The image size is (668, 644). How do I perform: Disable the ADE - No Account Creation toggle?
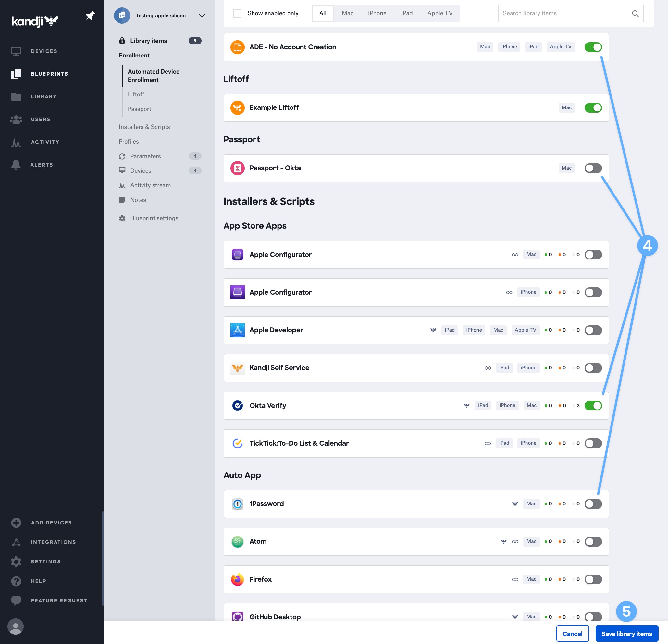click(593, 47)
